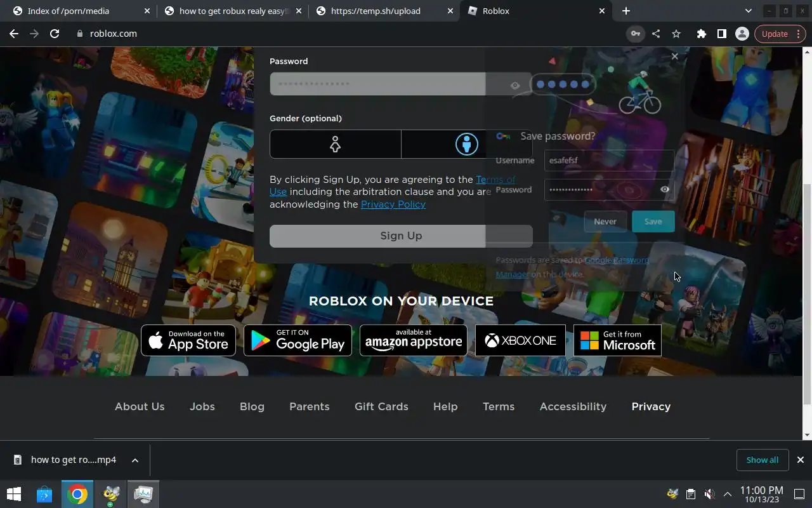The width and height of the screenshot is (812, 508).
Task: Open the Chrome profile avatar menu
Action: (x=742, y=34)
